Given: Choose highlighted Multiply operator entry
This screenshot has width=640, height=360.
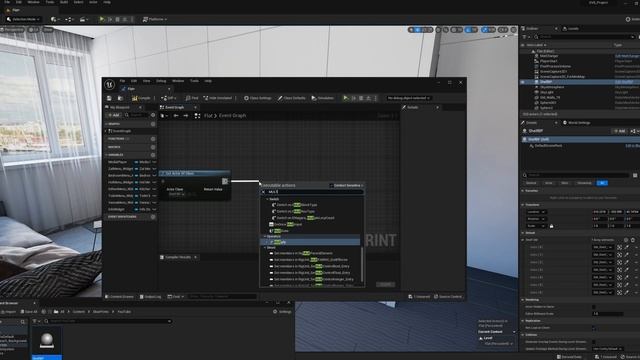Looking at the screenshot, I should click(x=310, y=242).
